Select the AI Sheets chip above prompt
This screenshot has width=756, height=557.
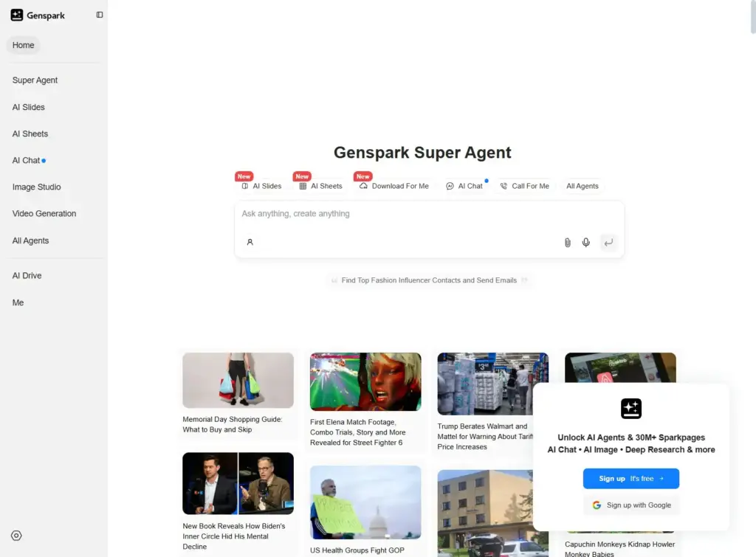pos(320,186)
